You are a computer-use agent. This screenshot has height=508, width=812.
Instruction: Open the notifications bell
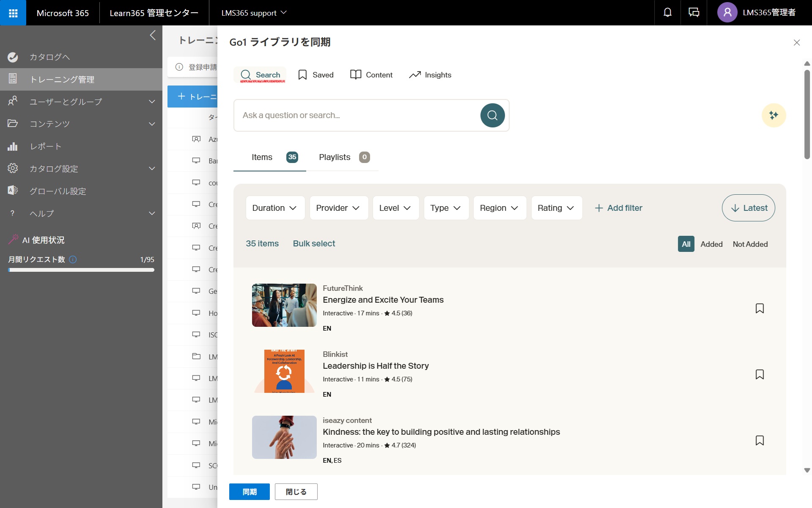point(667,13)
